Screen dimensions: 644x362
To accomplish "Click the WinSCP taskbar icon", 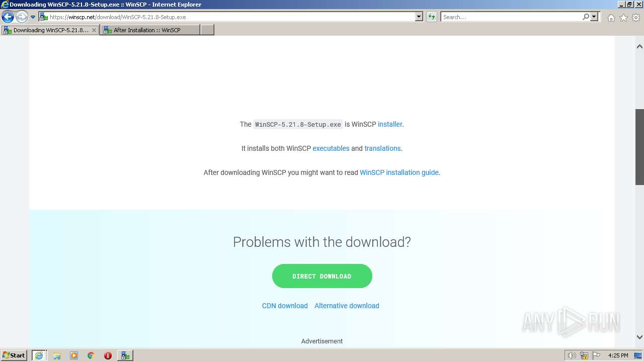I will [125, 355].
